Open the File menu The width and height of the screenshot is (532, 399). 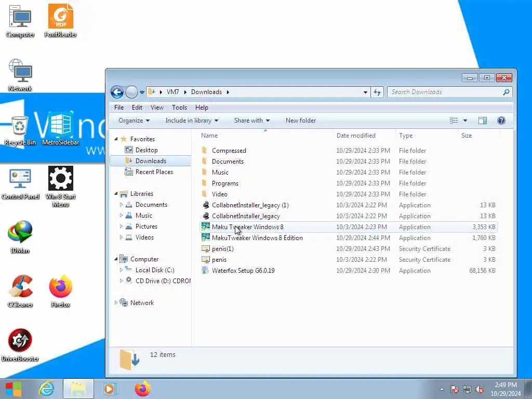[119, 108]
